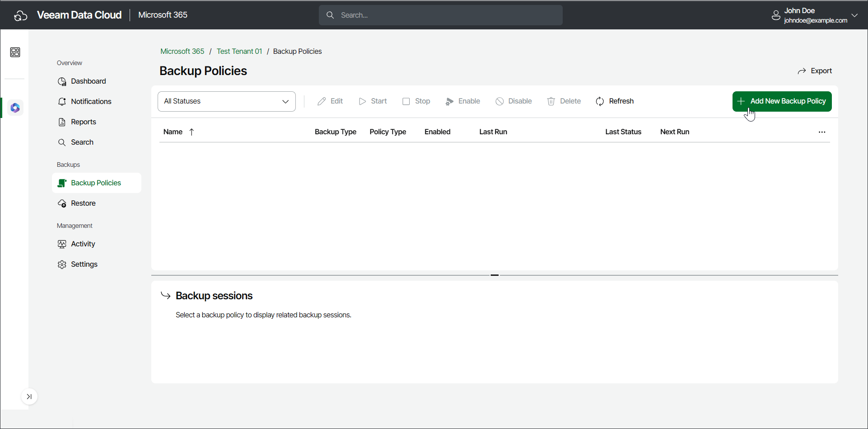This screenshot has height=429, width=868.
Task: Click the Stop toolbar button
Action: click(416, 101)
